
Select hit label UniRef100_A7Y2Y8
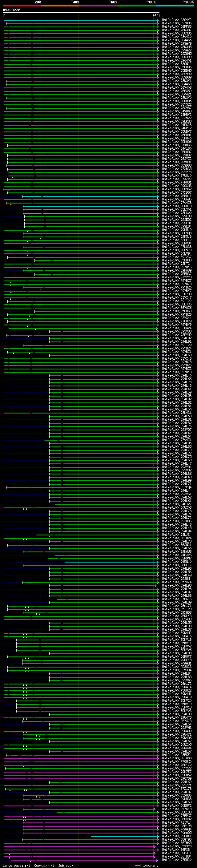coord(177,277)
